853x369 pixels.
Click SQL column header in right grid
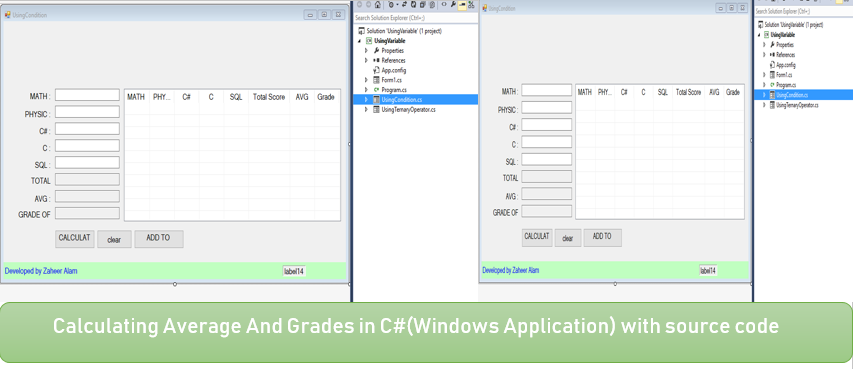[663, 93]
